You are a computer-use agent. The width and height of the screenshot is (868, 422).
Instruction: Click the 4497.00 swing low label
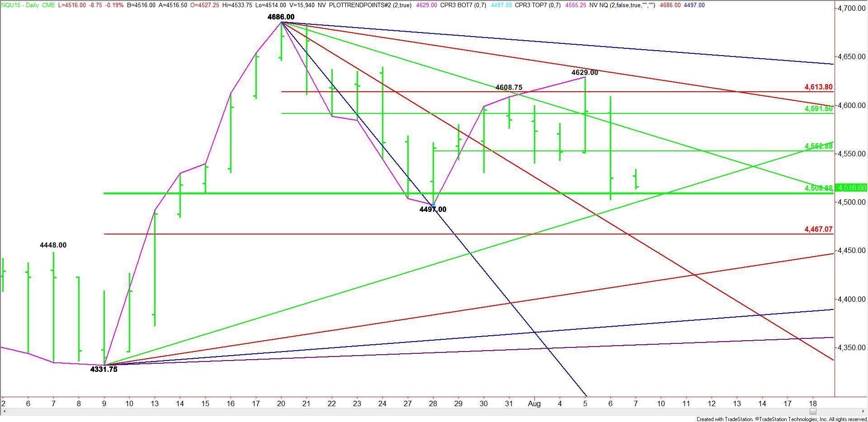coord(433,210)
